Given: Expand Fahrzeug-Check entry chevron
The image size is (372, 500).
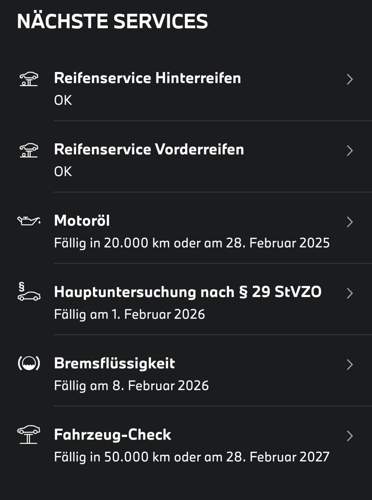Looking at the screenshot, I should click(349, 436).
